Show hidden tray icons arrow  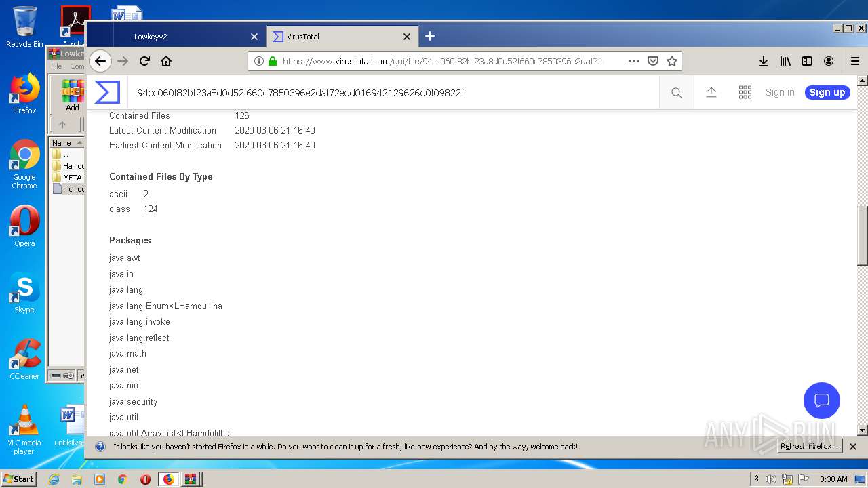pos(756,479)
